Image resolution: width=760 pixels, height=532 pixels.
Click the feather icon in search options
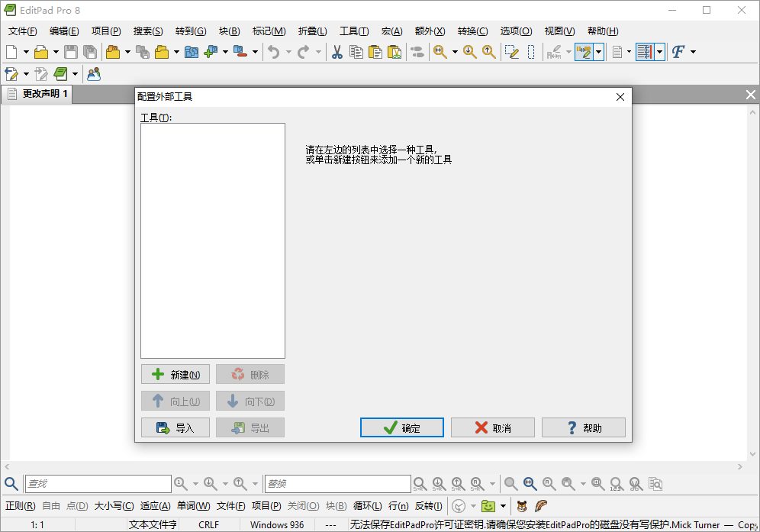tap(541, 506)
